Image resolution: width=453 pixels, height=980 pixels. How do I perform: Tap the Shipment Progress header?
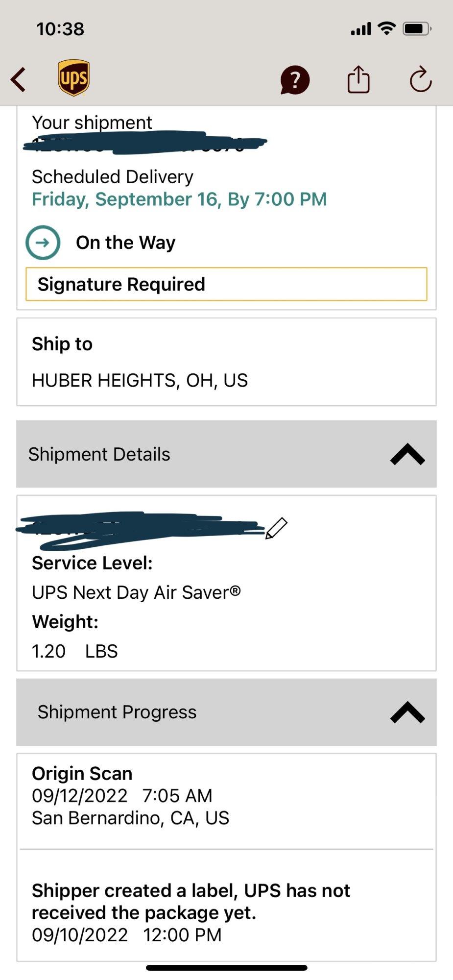tap(226, 712)
